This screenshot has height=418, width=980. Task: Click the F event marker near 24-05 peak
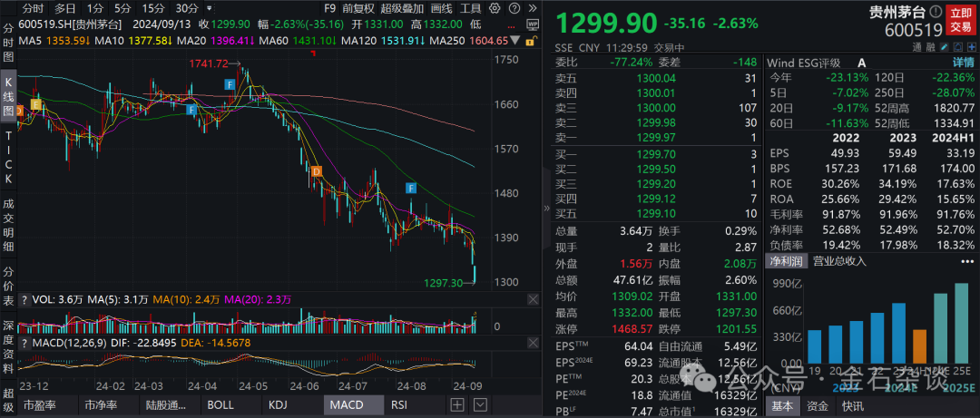[x=230, y=83]
